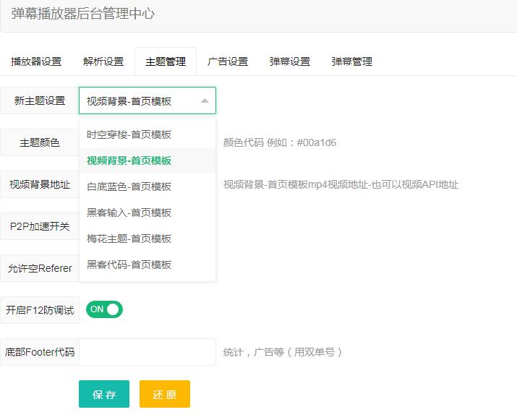This screenshot has width=517, height=420.
Task: Click the 允许空Referer label
Action: tap(40, 268)
